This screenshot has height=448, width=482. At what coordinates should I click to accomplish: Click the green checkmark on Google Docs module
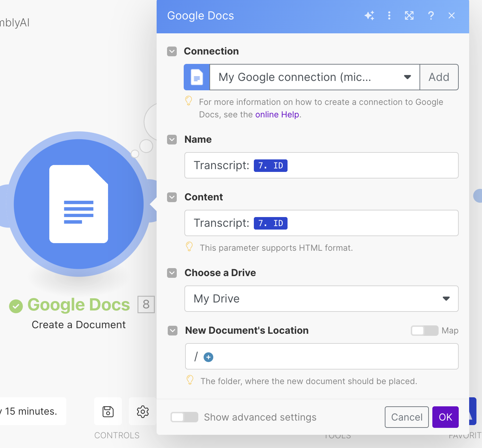point(16,306)
